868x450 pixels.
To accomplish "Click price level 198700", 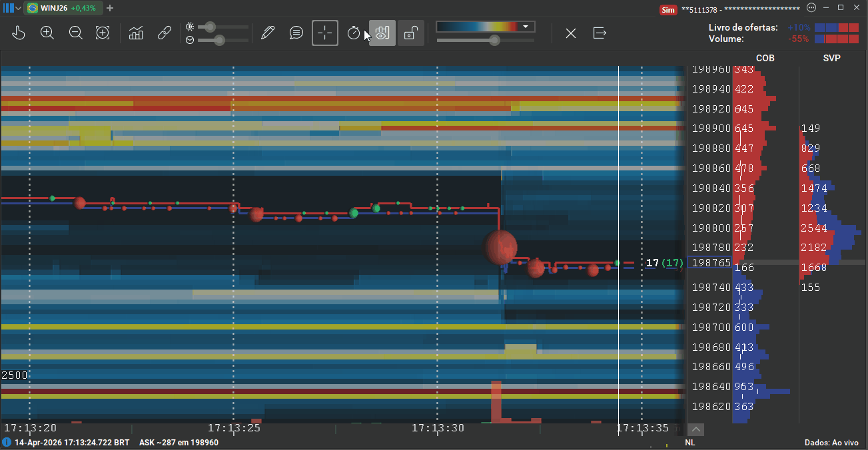I will 711,328.
